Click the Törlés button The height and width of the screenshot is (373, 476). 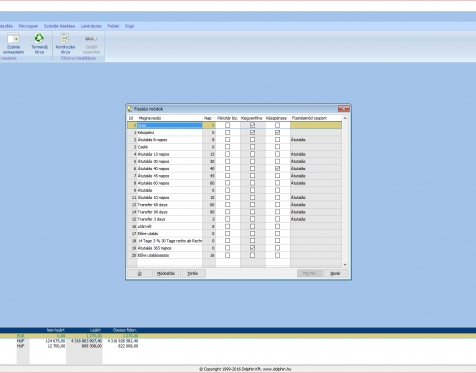point(193,273)
